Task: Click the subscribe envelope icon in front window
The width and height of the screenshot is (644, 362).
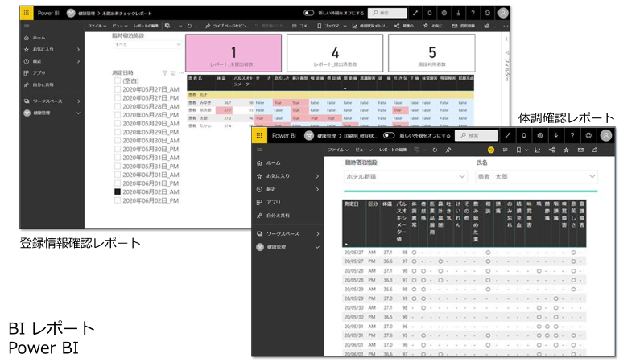Action: [x=580, y=150]
